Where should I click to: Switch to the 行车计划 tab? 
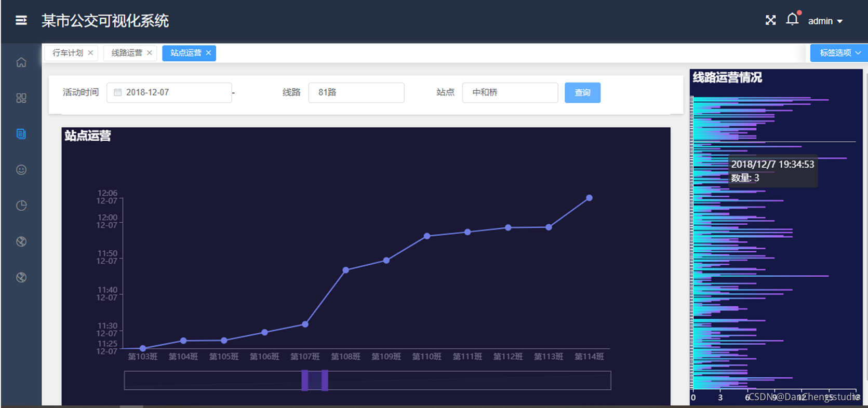(x=68, y=53)
